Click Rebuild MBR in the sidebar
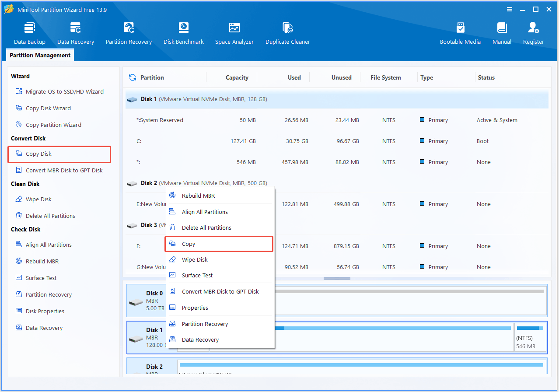 pyautogui.click(x=37, y=261)
